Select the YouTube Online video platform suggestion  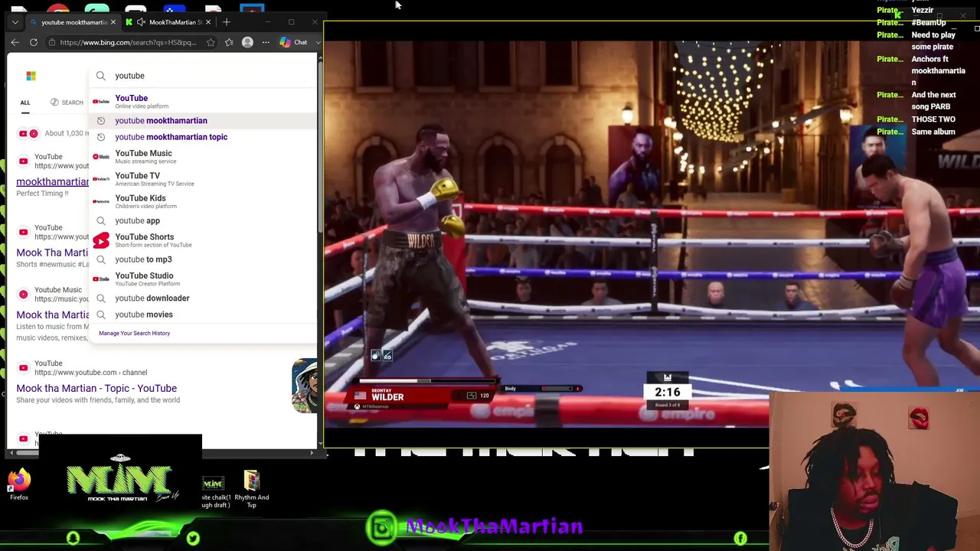203,101
